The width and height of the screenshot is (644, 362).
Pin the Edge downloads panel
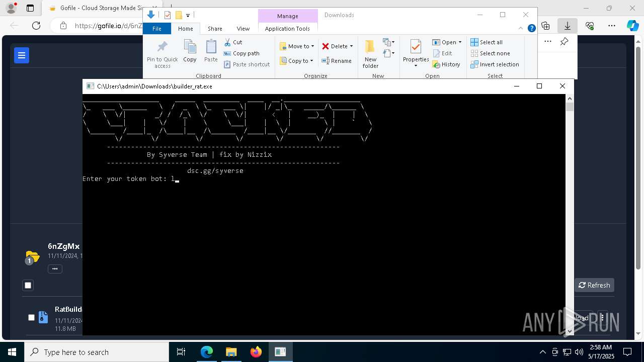564,42
